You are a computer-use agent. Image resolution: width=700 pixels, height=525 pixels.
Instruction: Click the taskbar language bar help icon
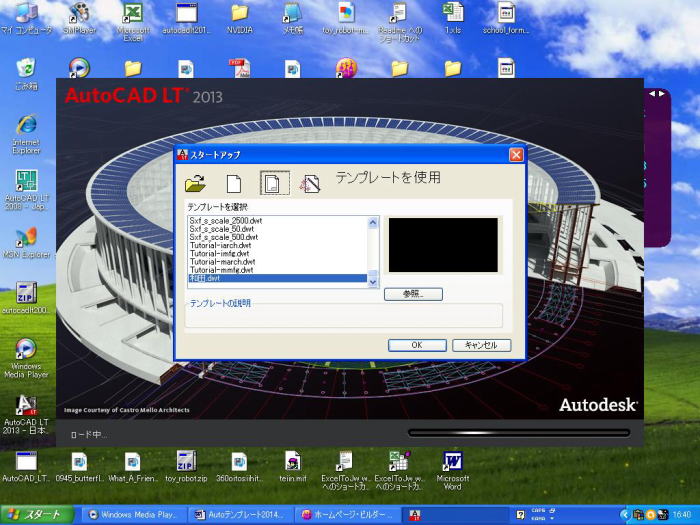pos(520,515)
